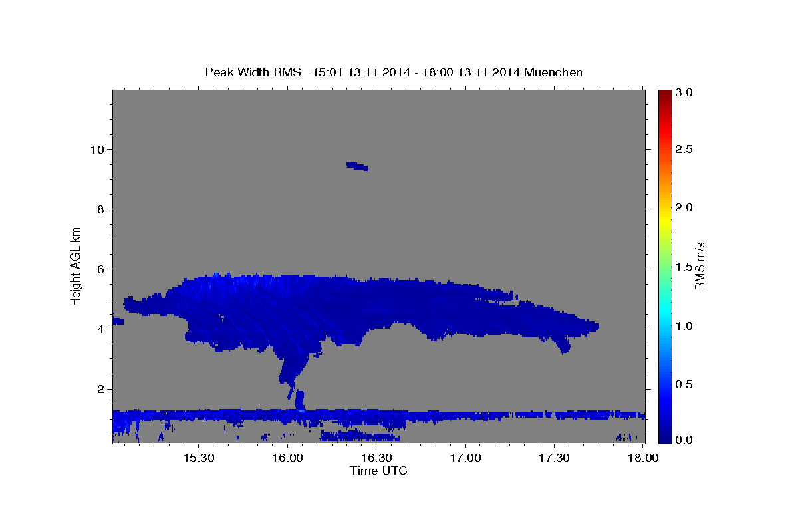Click the colorbar label '2.0'
The image size is (798, 532).
pyautogui.click(x=685, y=207)
